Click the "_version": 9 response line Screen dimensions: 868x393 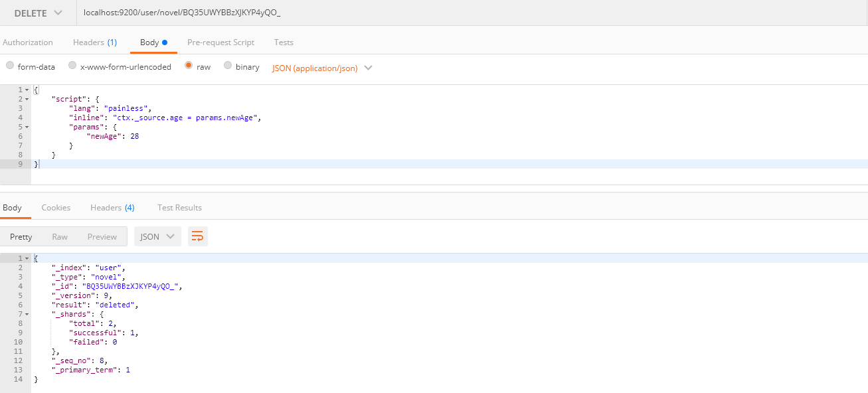82,295
